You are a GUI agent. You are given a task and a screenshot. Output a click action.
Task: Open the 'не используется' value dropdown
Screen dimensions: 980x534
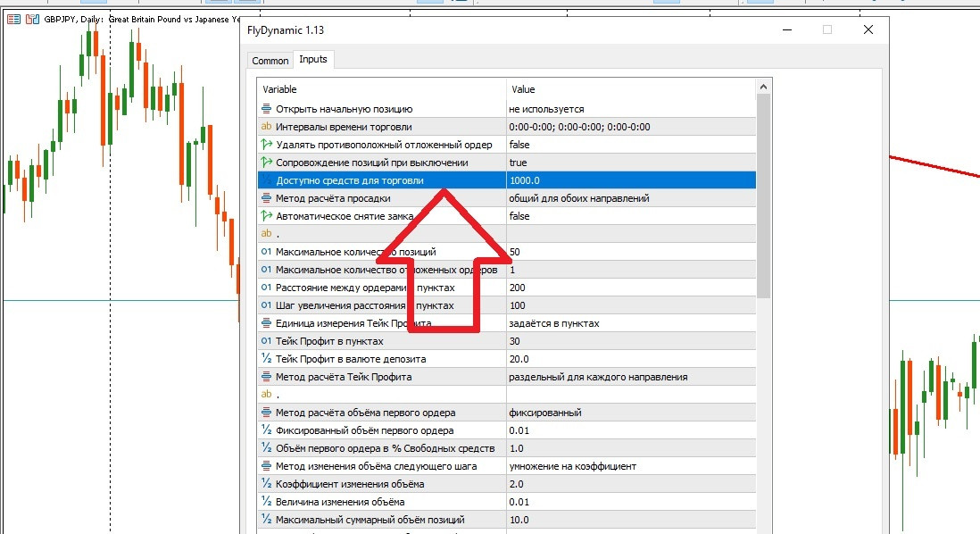tap(631, 109)
